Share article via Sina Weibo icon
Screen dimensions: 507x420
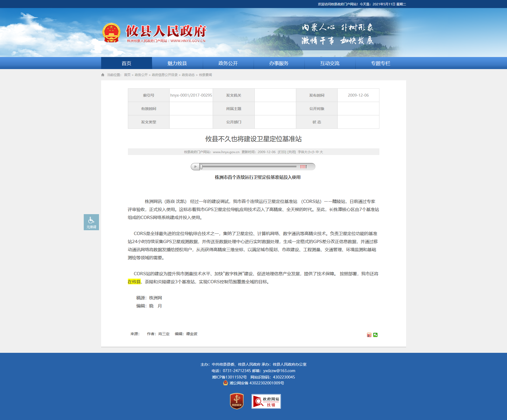(x=369, y=335)
